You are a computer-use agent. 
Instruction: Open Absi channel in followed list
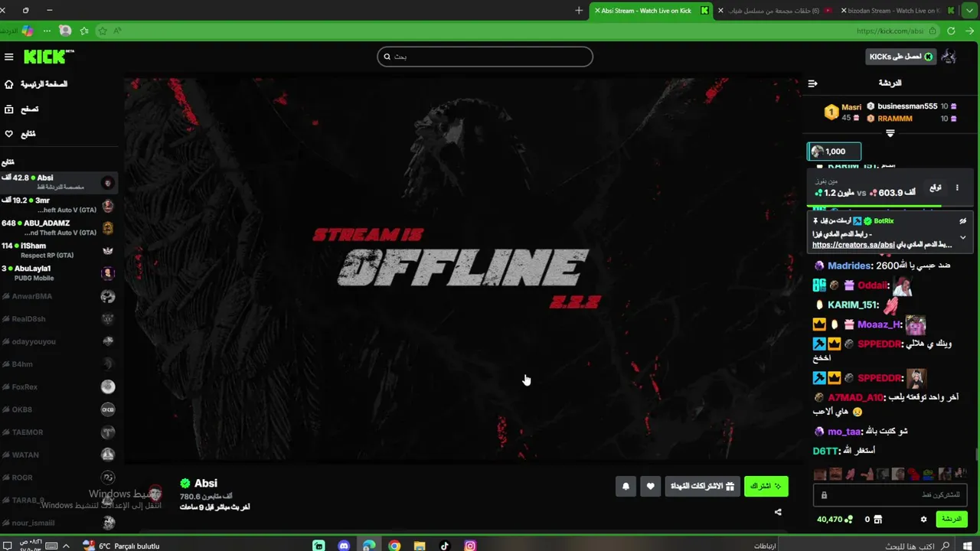point(59,182)
